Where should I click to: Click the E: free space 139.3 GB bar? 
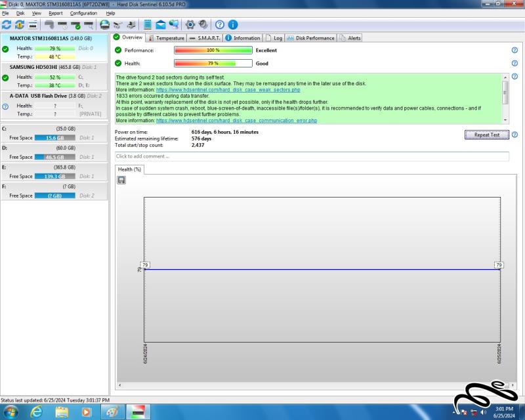(x=55, y=176)
